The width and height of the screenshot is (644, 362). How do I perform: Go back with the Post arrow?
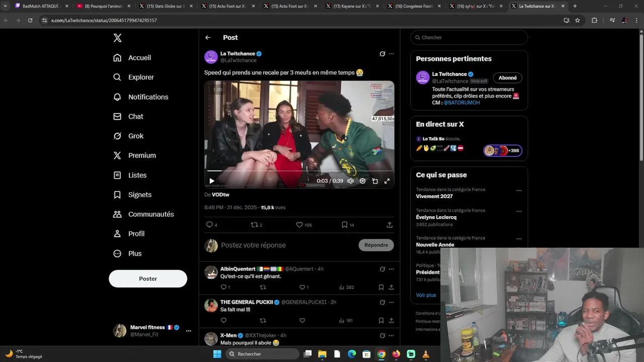point(208,38)
